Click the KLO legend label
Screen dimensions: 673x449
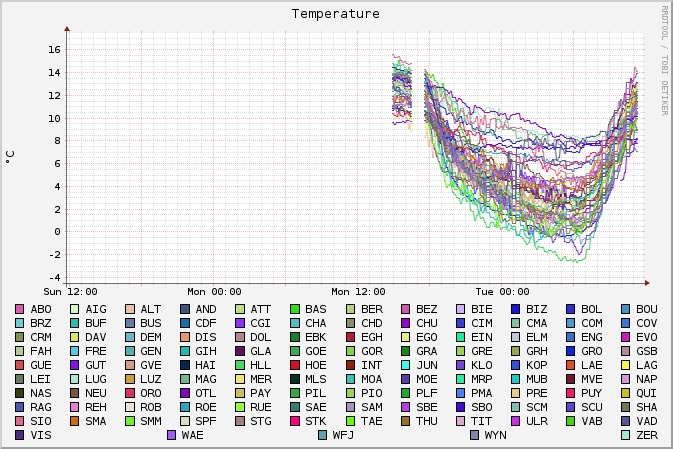click(482, 365)
